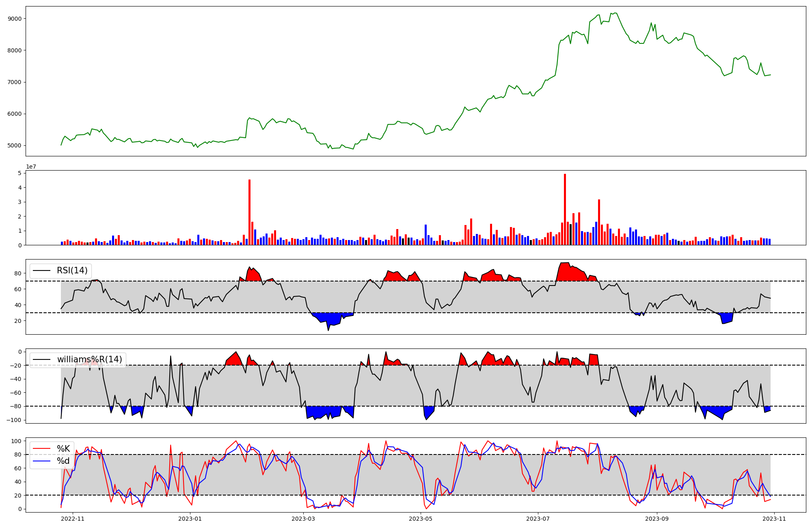Click the %K legend entry

click(x=63, y=449)
